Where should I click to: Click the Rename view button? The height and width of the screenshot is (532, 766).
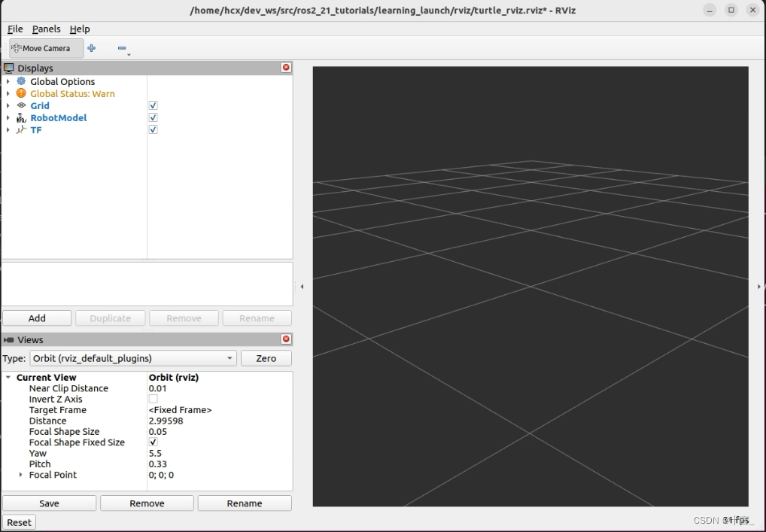tap(245, 503)
